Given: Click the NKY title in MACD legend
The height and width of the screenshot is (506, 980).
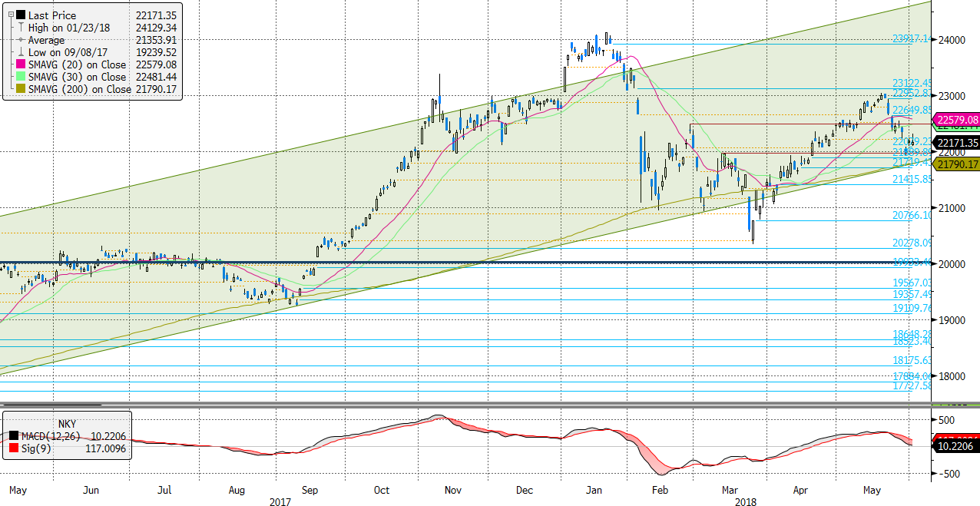Looking at the screenshot, I should 67,422.
